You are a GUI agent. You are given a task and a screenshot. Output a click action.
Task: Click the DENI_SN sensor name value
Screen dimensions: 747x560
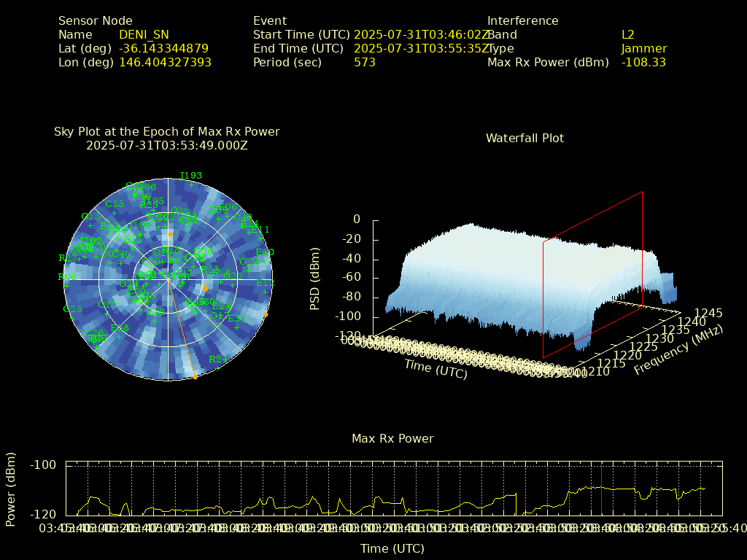[x=144, y=34]
